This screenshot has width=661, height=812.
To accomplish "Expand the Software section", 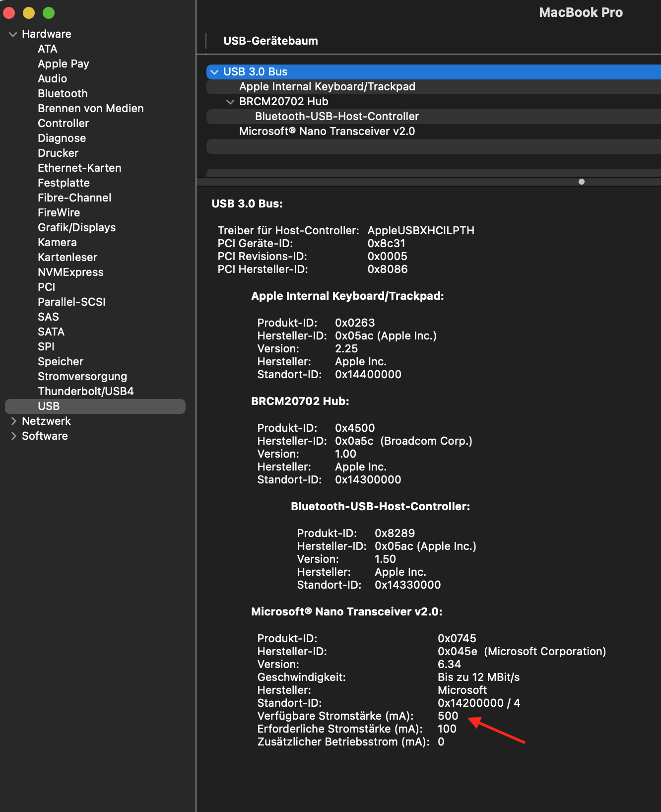I will 13,436.
